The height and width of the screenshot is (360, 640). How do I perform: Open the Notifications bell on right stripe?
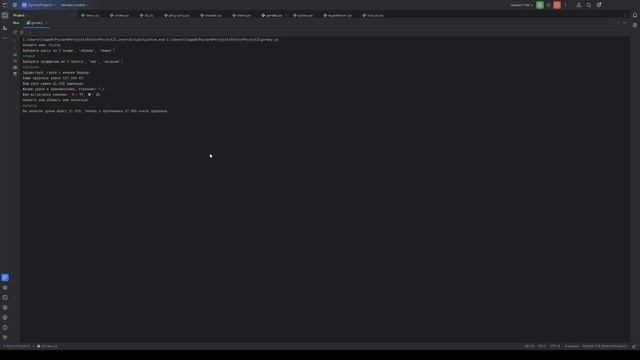click(635, 16)
